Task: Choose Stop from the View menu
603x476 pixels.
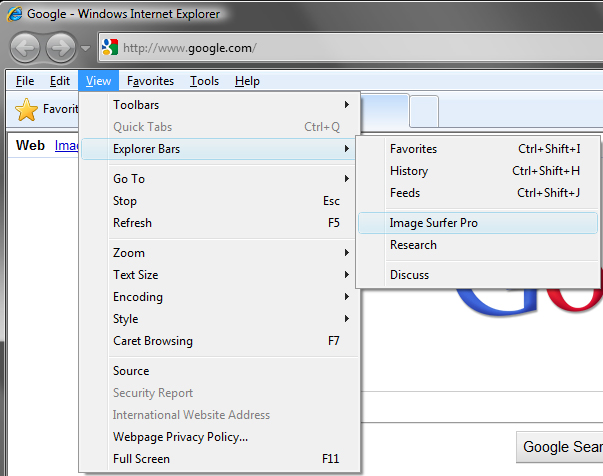Action: pyautogui.click(x=220, y=201)
